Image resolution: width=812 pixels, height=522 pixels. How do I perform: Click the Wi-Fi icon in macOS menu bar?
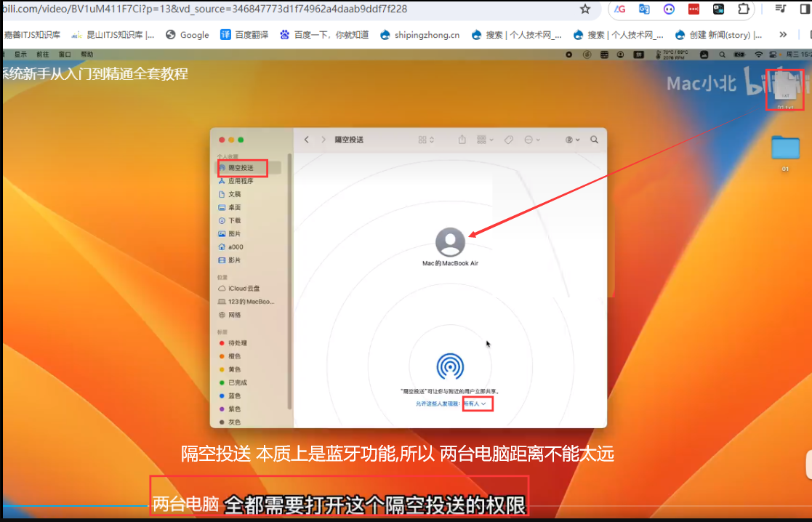click(x=759, y=55)
